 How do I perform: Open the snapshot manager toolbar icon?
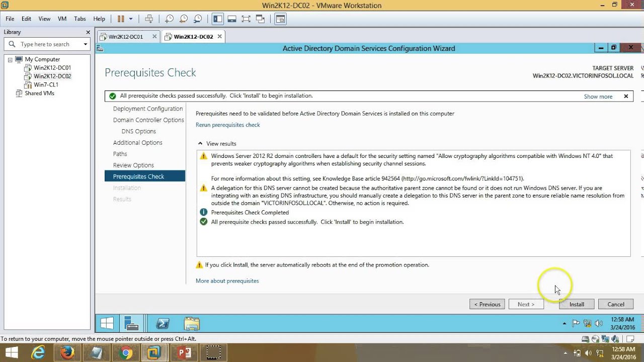[x=198, y=19]
